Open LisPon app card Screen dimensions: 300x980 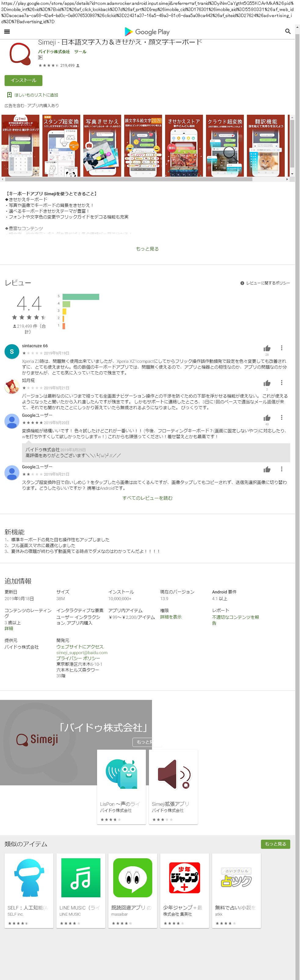coord(121,787)
